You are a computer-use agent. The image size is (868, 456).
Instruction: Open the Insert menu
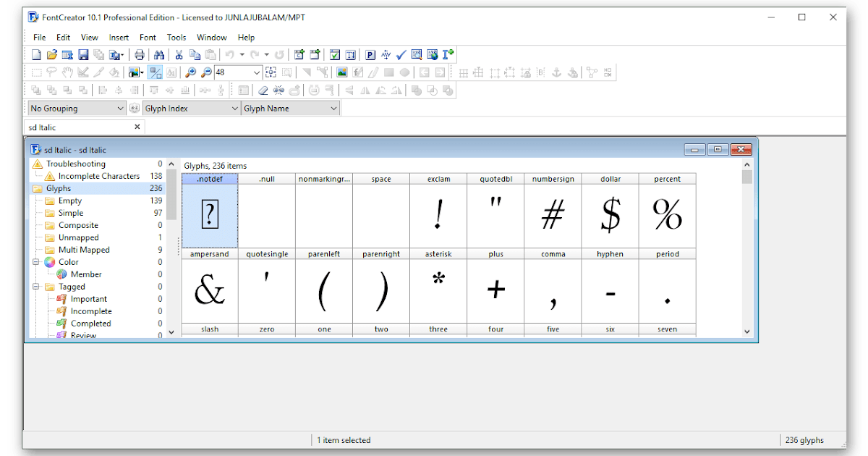119,37
